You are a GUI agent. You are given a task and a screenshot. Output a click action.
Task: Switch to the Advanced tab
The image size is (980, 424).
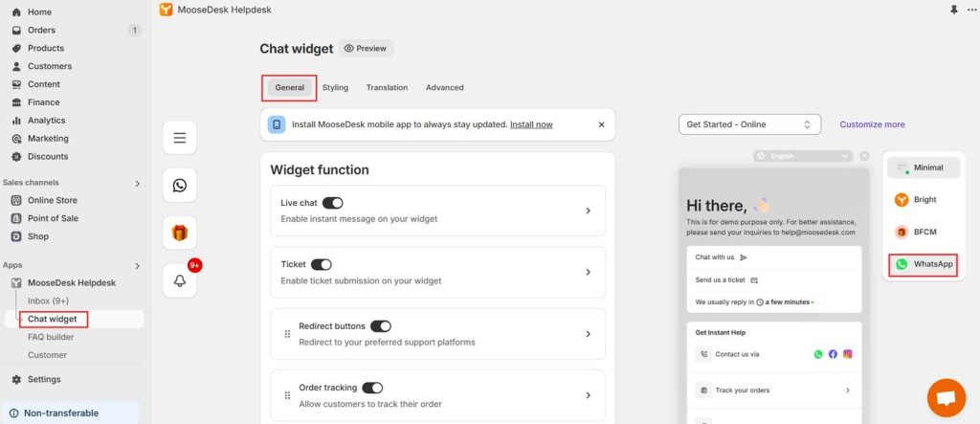tap(444, 87)
